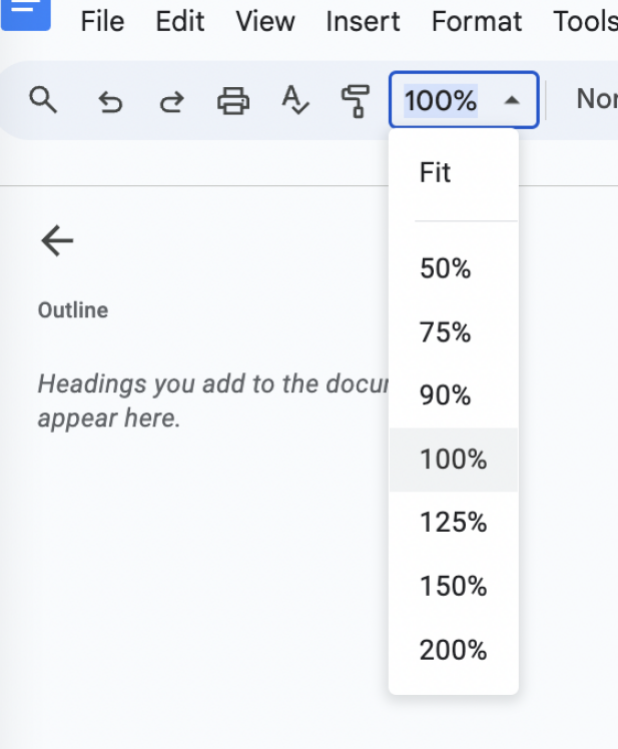Screen dimensions: 618x749
Task: Open the paragraph style dropdown
Action: 597,99
